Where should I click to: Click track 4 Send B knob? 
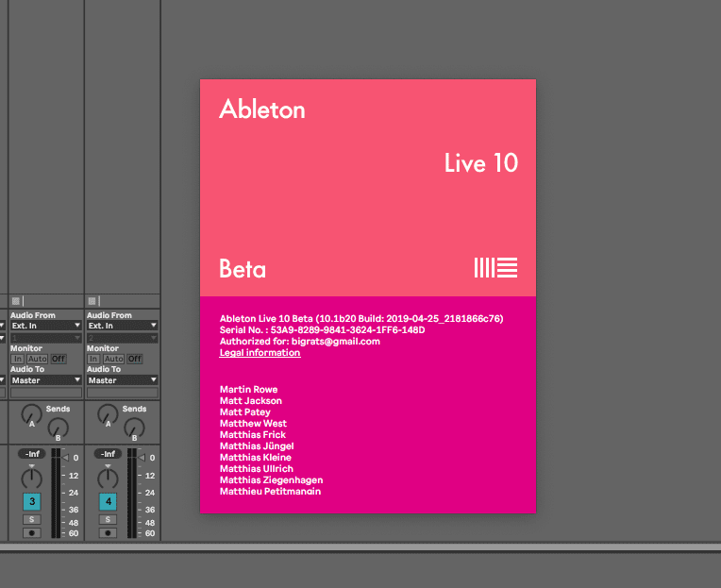pos(134,428)
